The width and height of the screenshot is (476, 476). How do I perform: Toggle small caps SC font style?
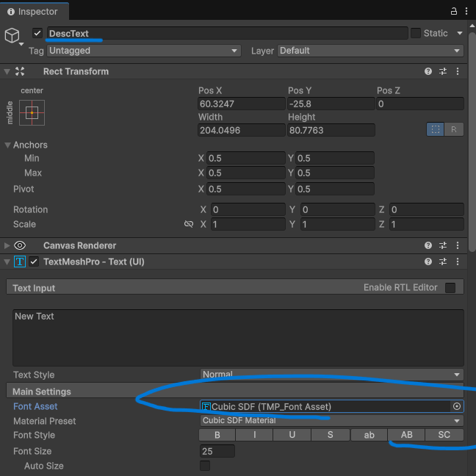(444, 435)
